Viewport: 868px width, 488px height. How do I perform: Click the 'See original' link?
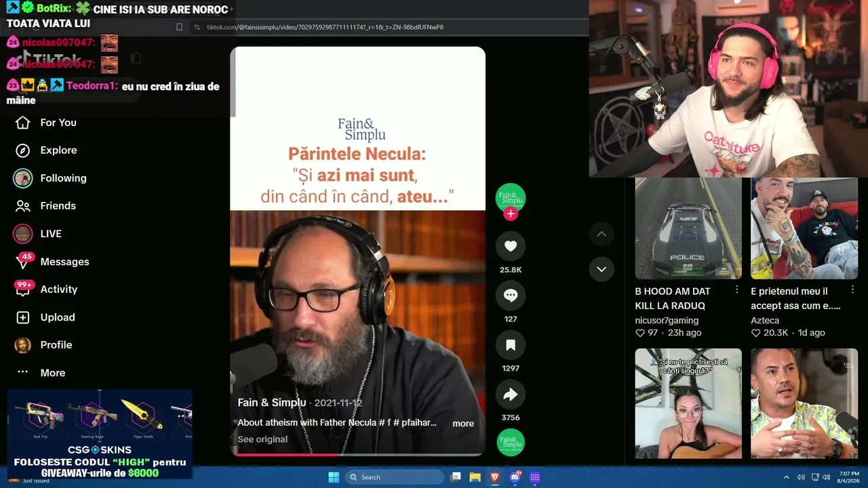pyautogui.click(x=262, y=439)
